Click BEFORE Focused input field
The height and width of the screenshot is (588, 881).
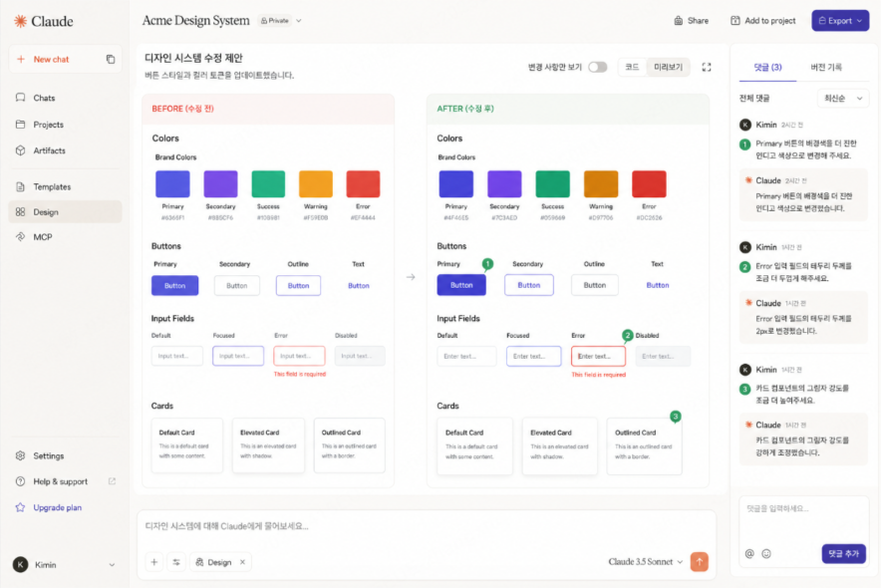tap(238, 356)
